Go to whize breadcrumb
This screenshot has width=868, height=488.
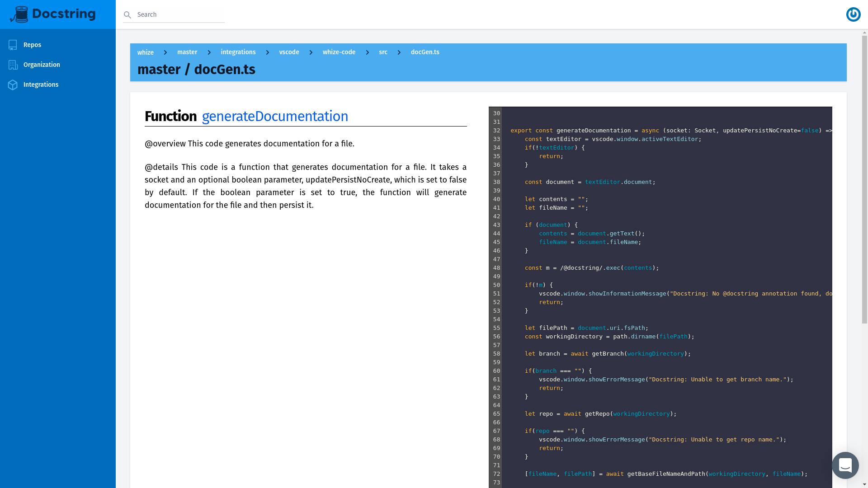click(x=146, y=52)
